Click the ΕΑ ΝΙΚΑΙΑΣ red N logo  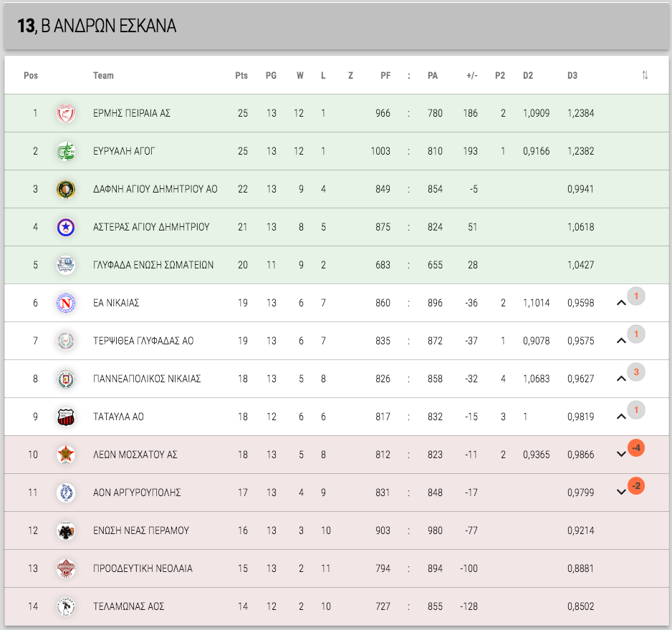point(66,304)
